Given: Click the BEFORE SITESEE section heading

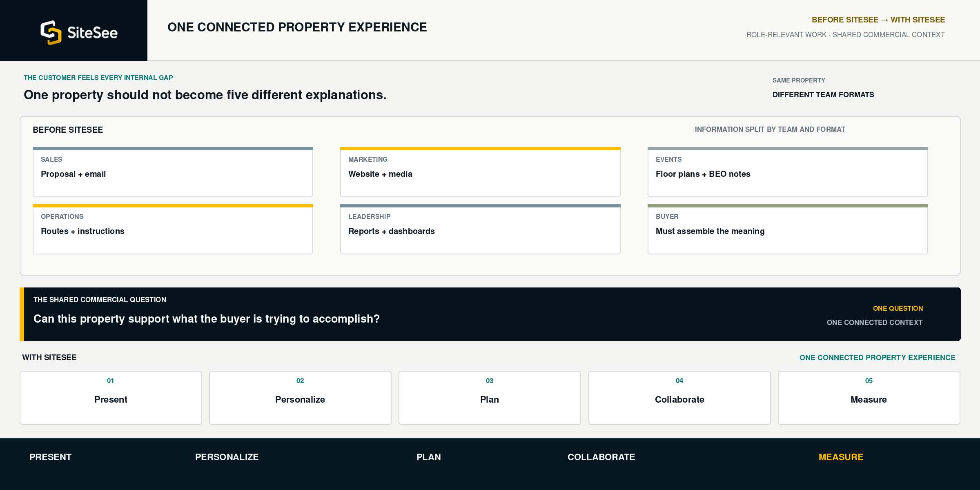Looking at the screenshot, I should pos(68,130).
